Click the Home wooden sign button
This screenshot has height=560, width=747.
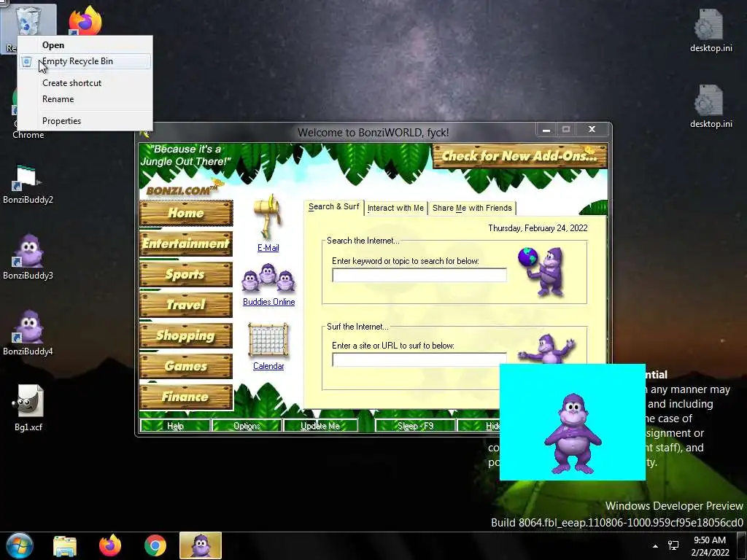186,213
